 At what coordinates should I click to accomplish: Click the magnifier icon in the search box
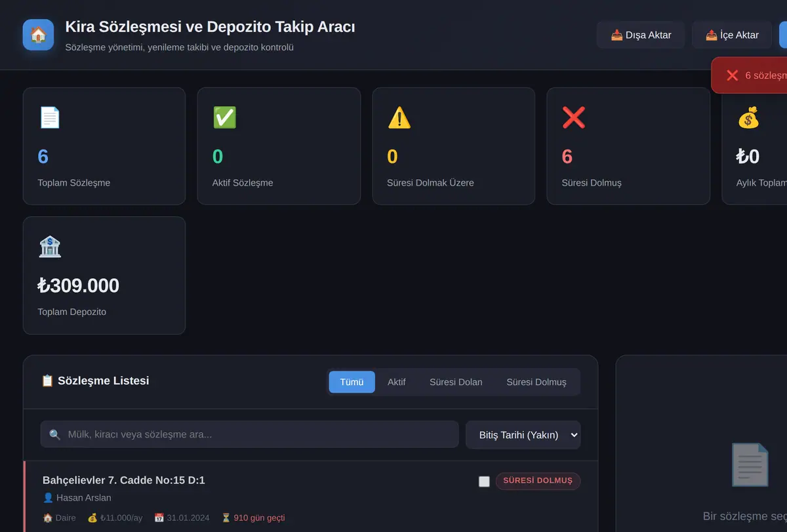tap(54, 434)
